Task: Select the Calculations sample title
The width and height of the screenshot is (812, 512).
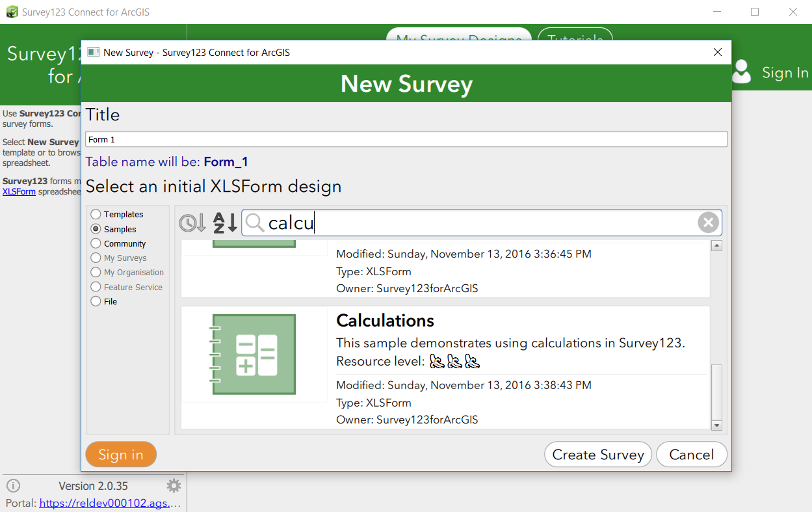Action: (x=385, y=321)
